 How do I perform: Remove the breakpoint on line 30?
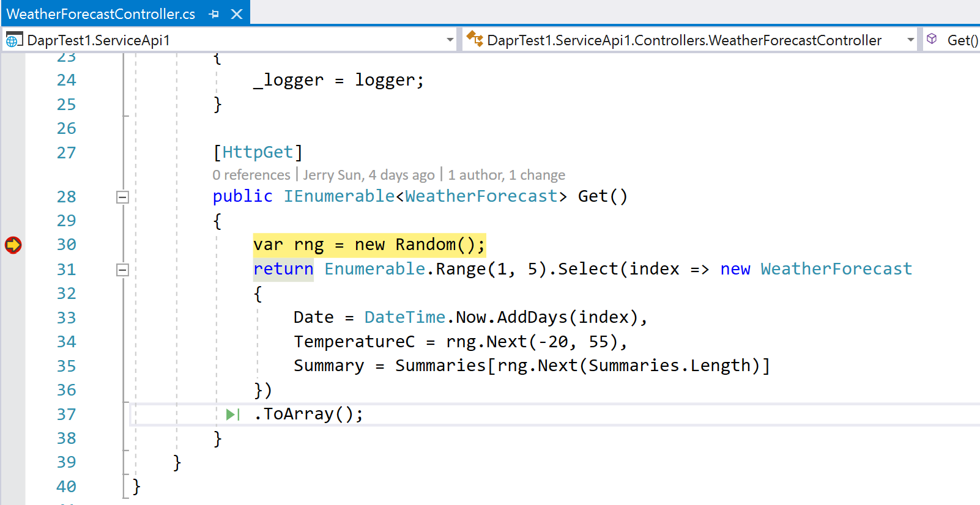[x=13, y=245]
